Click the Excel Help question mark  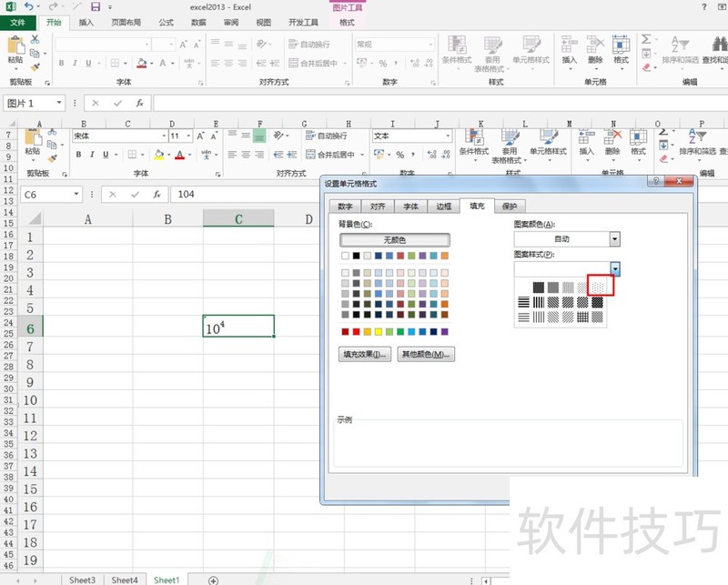pos(703,6)
